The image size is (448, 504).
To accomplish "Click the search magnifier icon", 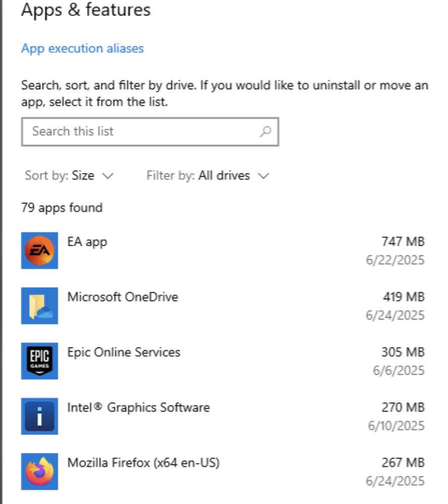I will 265,132.
